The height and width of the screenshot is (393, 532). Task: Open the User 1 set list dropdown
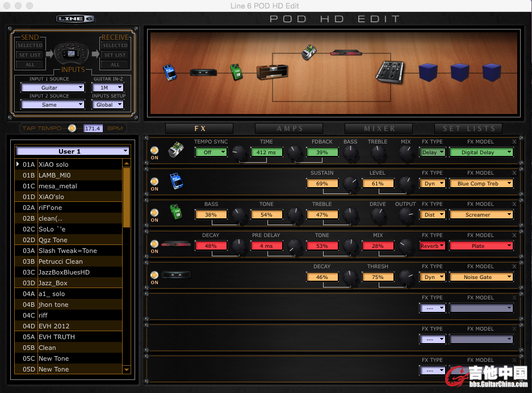click(x=73, y=151)
